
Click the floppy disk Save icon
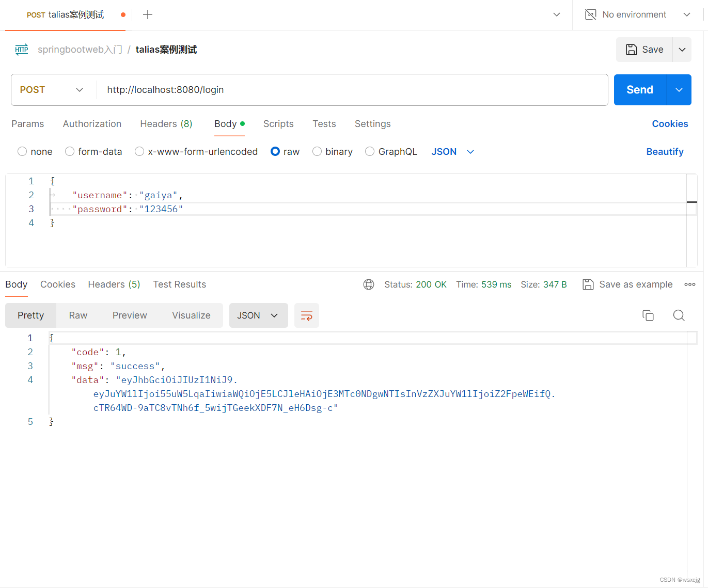[x=631, y=50]
